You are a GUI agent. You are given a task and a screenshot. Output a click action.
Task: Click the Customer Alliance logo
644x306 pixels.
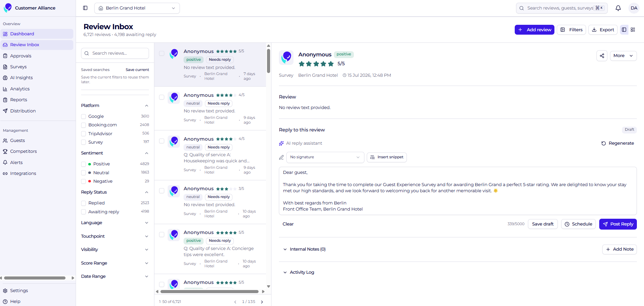8,8
